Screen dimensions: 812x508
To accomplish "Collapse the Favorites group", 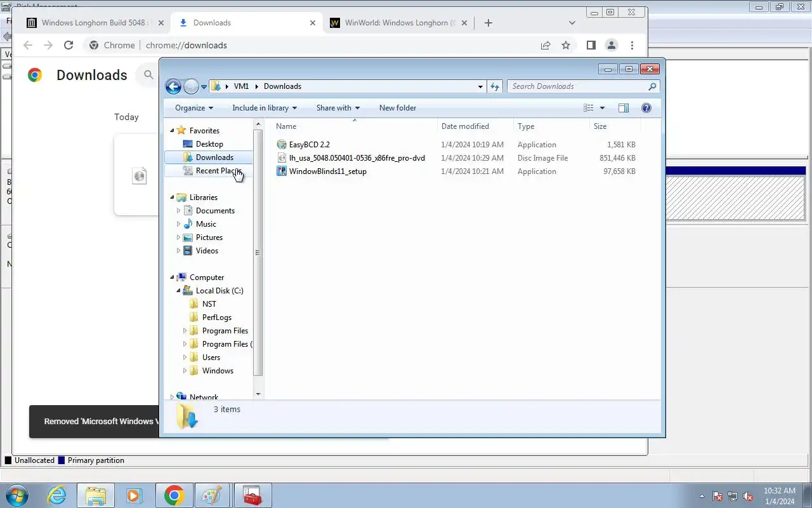I will (172, 131).
